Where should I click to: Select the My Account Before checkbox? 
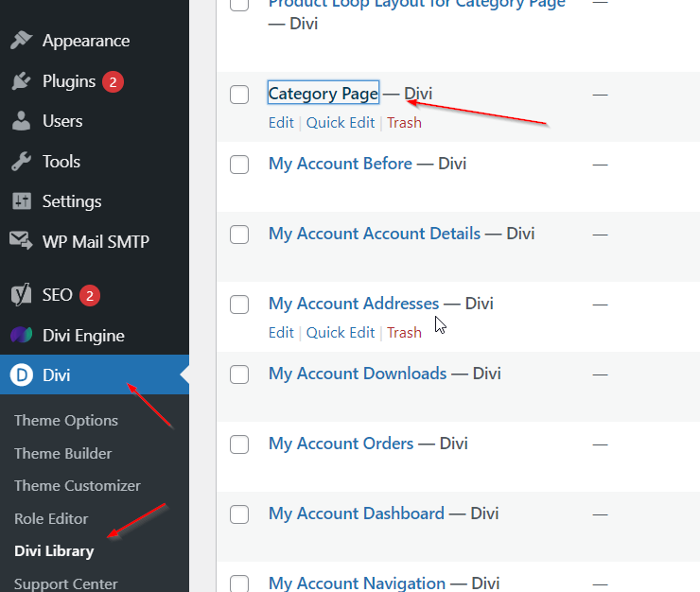(239, 164)
